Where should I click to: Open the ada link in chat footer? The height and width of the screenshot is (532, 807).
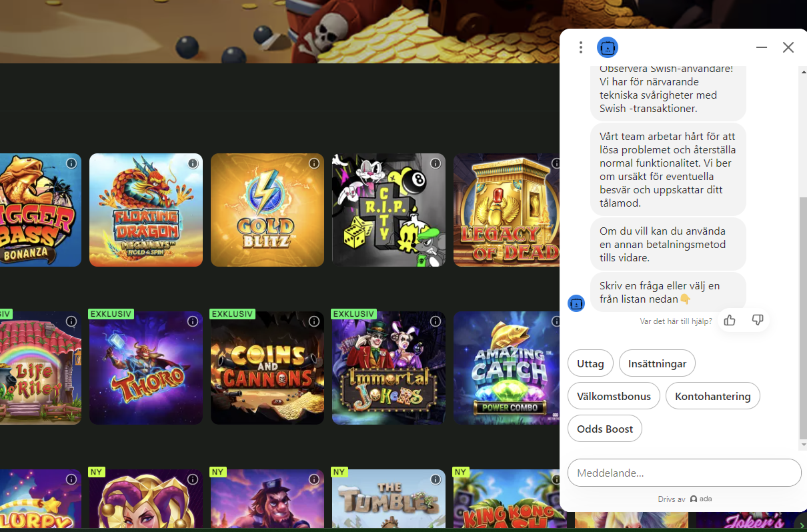[701, 499]
